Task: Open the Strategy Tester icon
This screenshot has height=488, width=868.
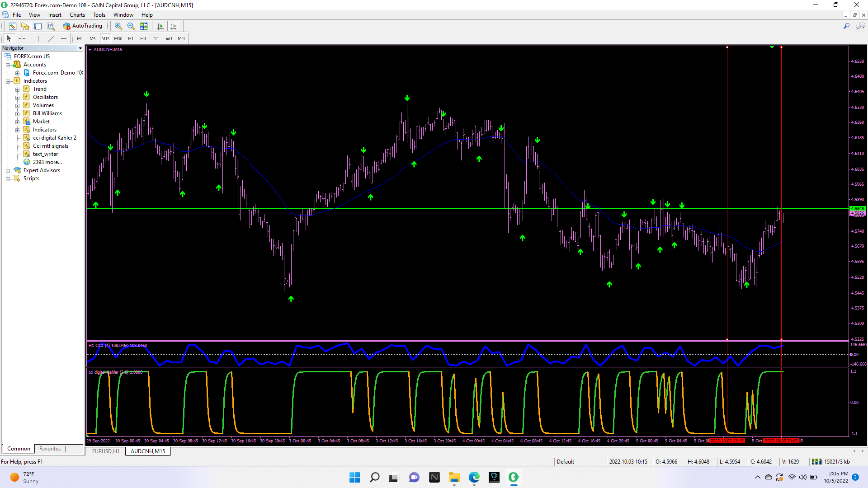Action: pos(51,26)
